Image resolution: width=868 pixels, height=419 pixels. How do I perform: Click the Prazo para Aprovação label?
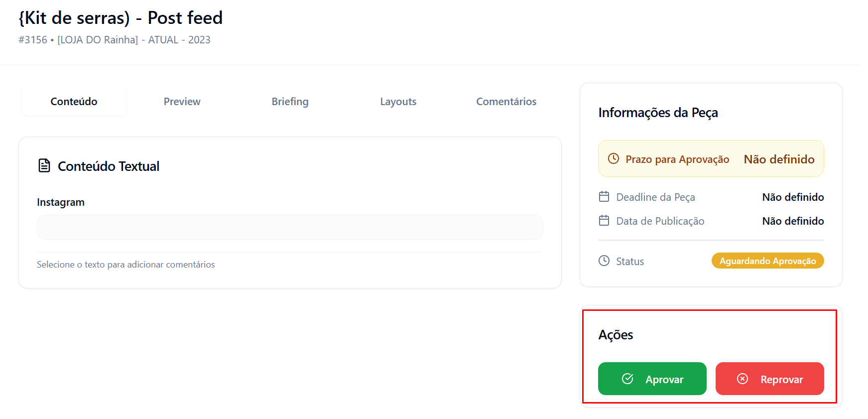pyautogui.click(x=677, y=159)
